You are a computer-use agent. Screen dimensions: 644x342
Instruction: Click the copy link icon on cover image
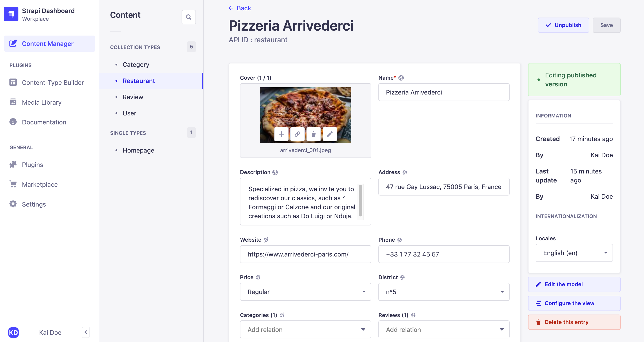[x=297, y=134]
